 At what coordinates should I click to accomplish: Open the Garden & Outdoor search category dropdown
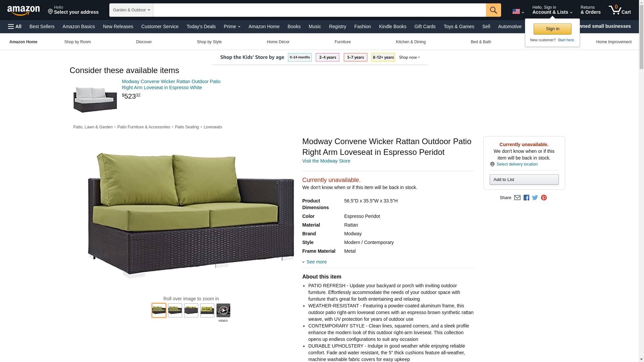pos(131,10)
